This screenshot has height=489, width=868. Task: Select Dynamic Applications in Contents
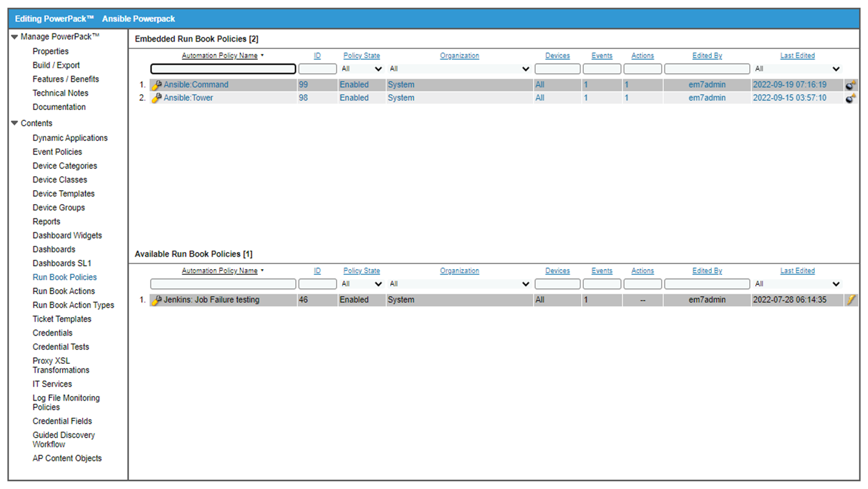click(x=70, y=139)
